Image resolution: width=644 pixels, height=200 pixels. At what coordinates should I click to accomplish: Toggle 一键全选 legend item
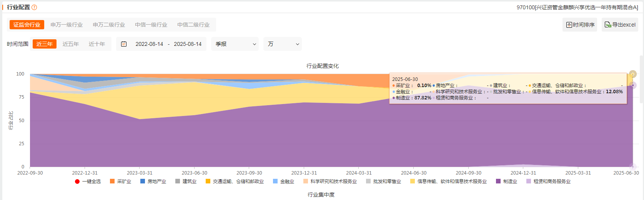tap(88, 182)
